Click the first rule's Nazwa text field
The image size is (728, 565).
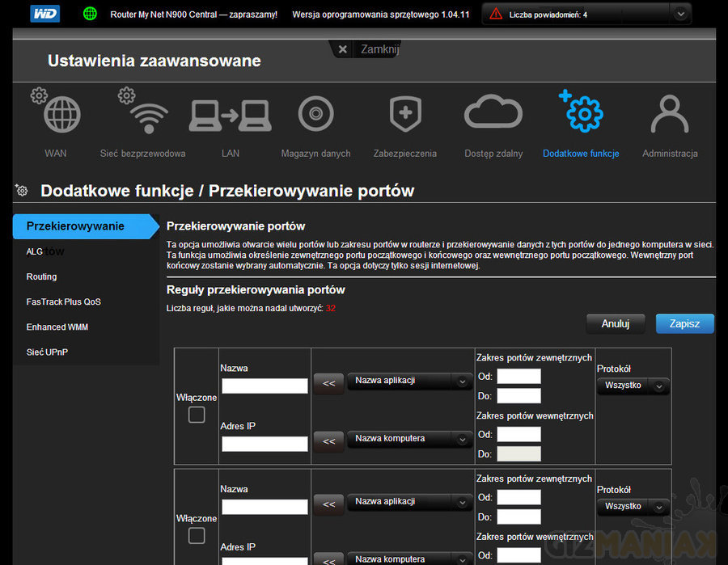point(265,386)
